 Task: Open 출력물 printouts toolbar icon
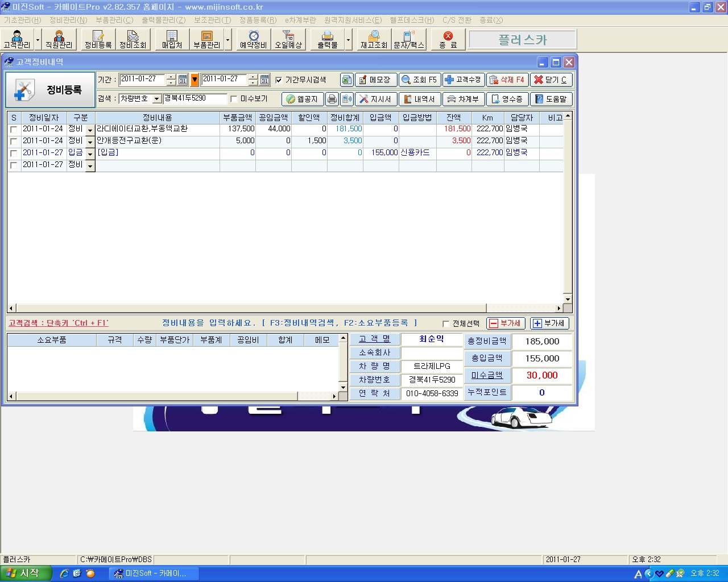[328, 40]
